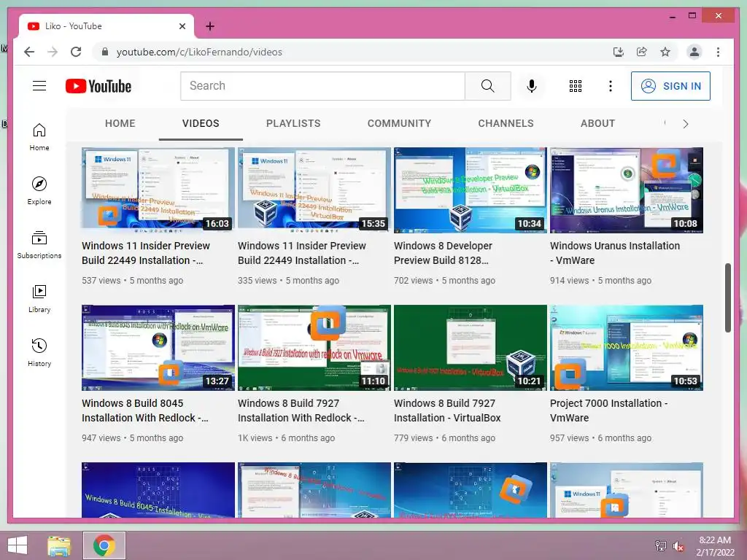Start voice search with microphone icon
Image resolution: width=747 pixels, height=560 pixels.
tap(532, 86)
